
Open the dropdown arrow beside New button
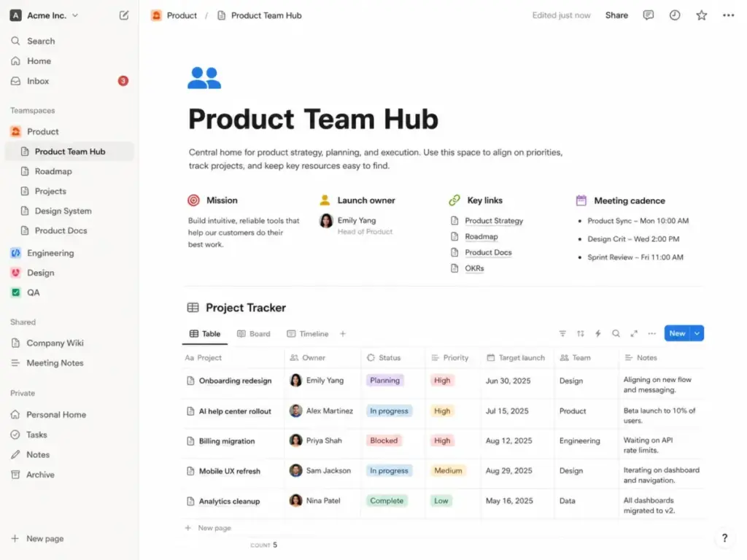(697, 333)
